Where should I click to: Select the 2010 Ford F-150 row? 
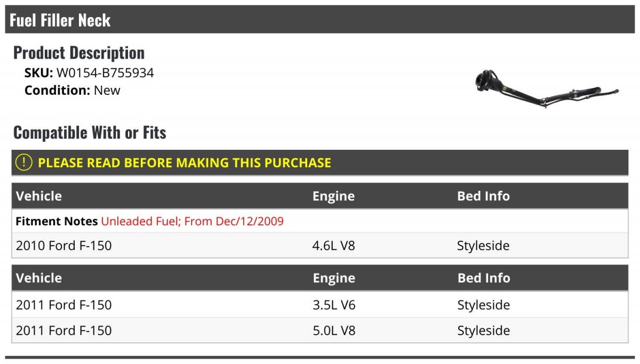pos(320,246)
